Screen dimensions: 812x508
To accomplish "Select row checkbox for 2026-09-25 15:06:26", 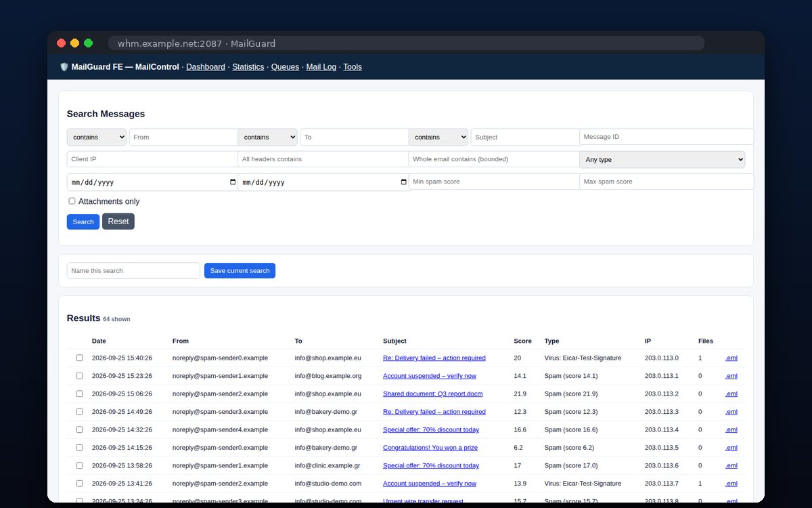I will (x=79, y=394).
